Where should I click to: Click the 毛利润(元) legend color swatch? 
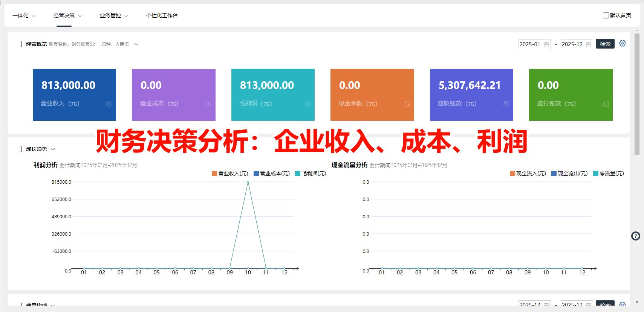[298, 174]
